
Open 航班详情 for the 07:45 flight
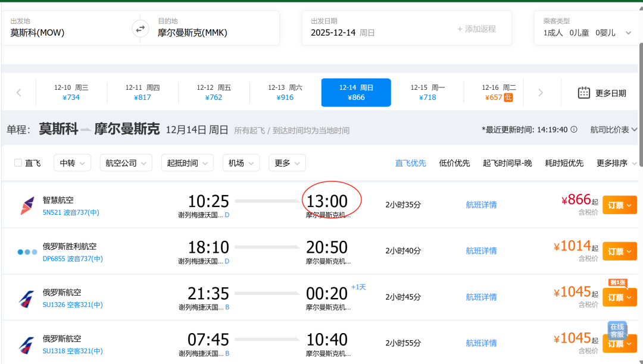(481, 343)
